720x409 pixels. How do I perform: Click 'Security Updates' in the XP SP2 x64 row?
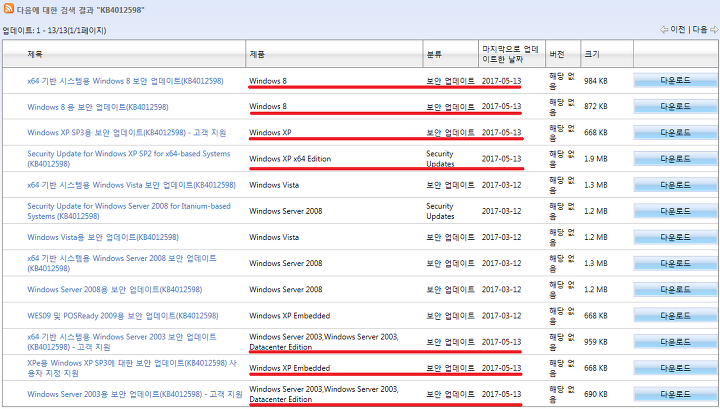[x=440, y=159]
